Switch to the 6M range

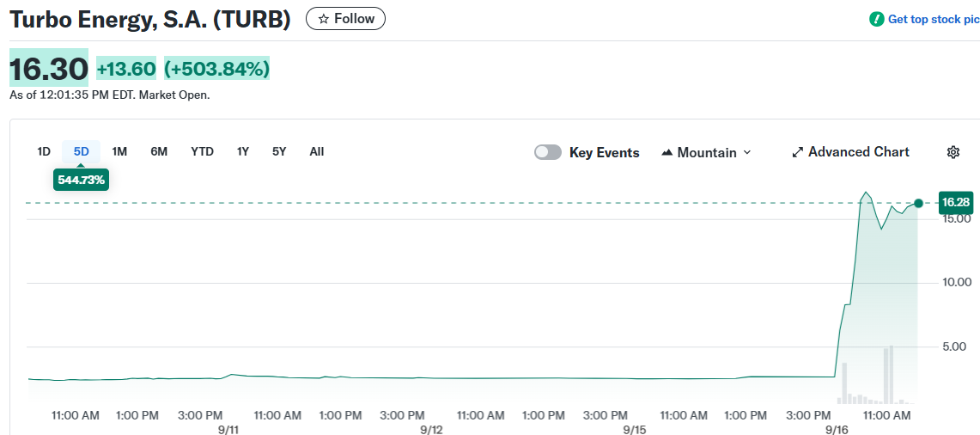coord(159,151)
